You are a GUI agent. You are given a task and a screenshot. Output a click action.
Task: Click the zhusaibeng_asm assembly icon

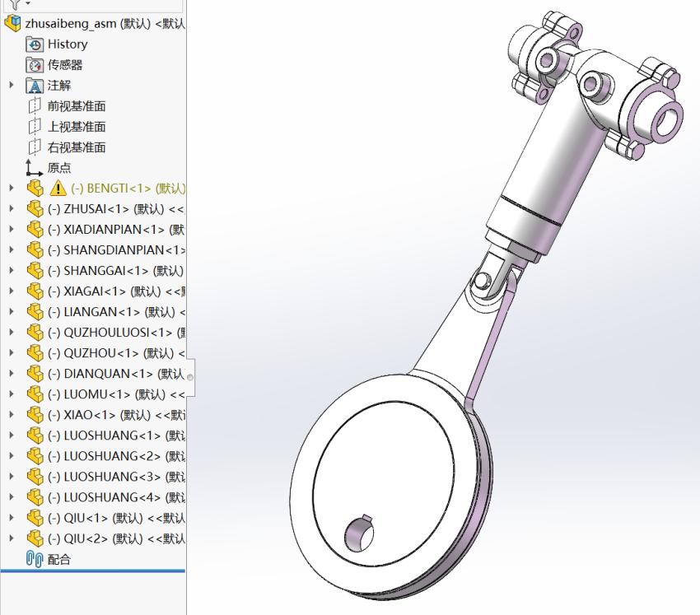coord(13,23)
